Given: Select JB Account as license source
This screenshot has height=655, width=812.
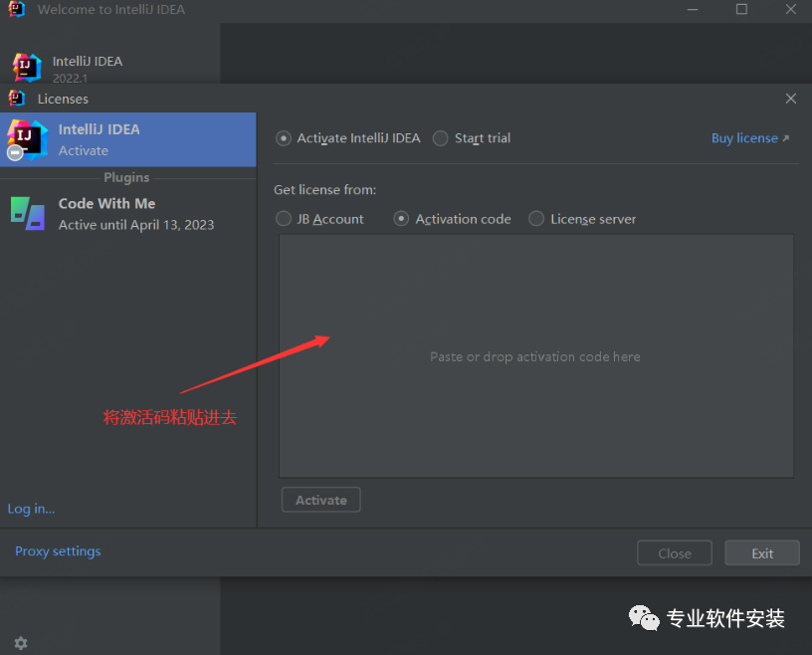Looking at the screenshot, I should point(285,219).
